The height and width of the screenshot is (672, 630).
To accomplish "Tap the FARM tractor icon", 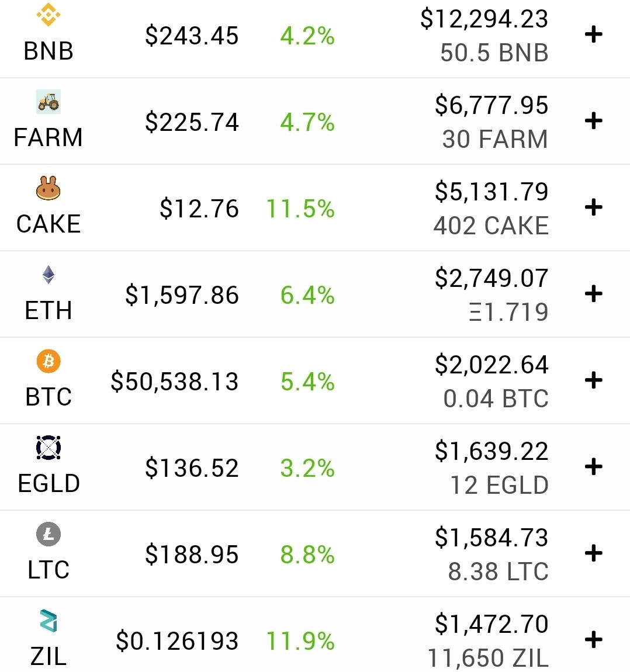I will pos(49,102).
